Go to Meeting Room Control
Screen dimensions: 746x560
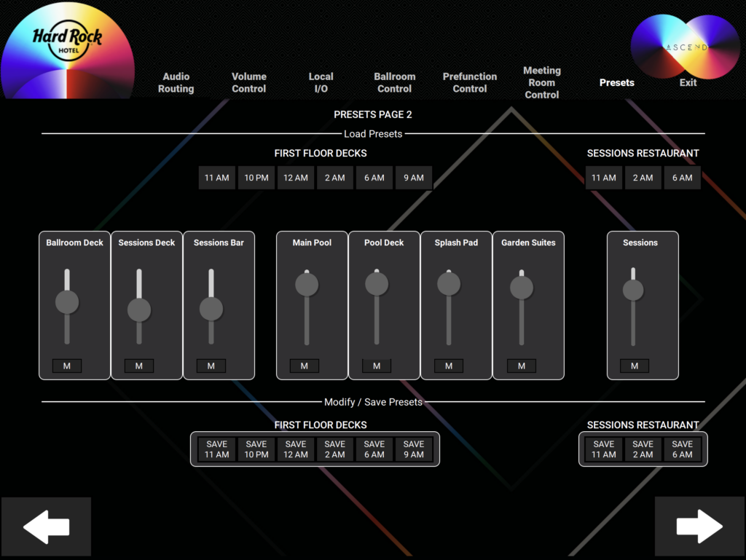542,82
